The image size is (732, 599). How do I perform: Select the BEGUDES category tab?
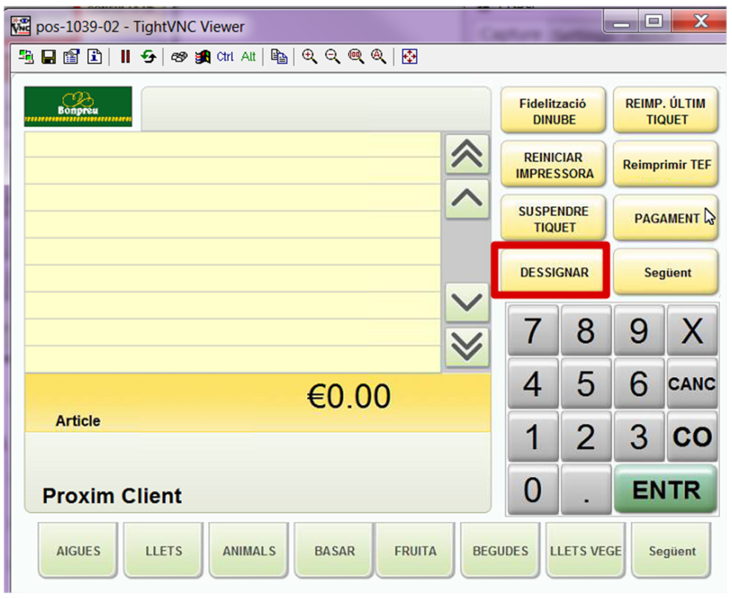click(x=500, y=551)
